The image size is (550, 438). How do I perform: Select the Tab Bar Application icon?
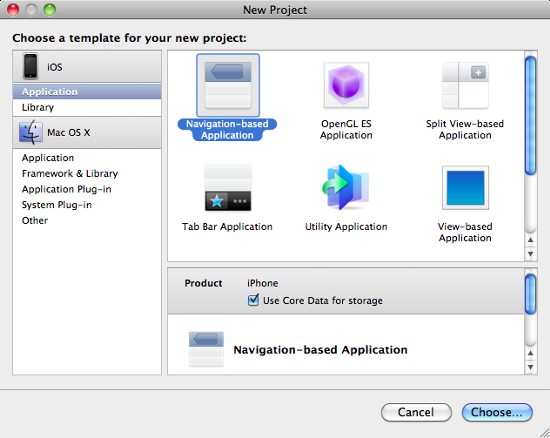(228, 188)
